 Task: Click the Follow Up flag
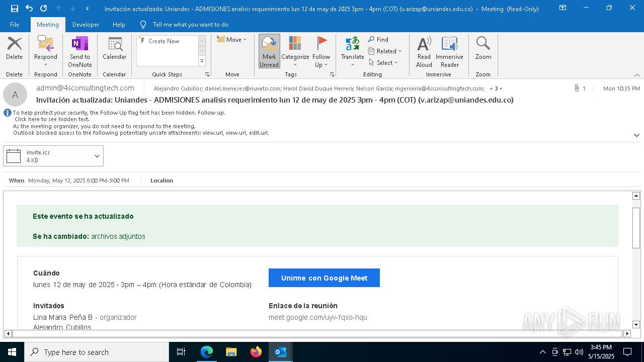click(x=321, y=51)
